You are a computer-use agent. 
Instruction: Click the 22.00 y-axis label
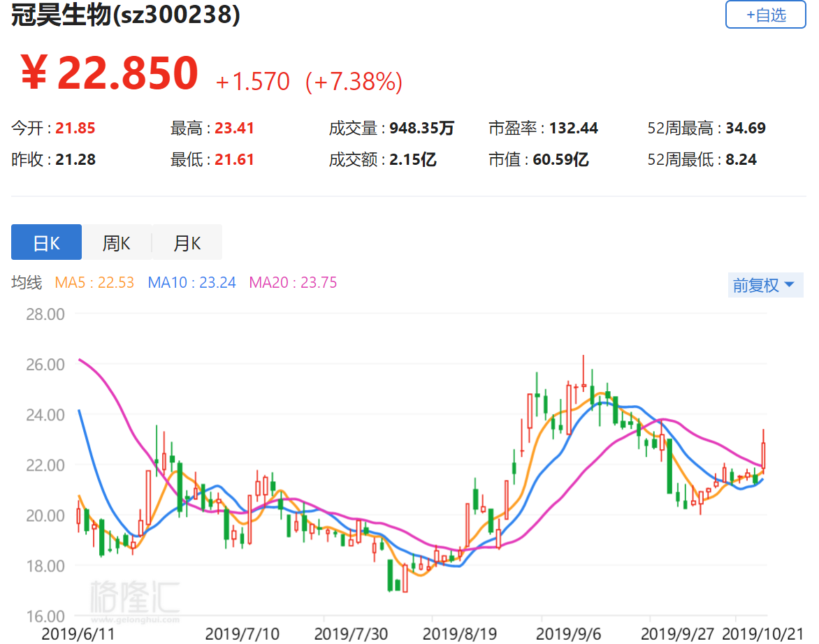45,465
